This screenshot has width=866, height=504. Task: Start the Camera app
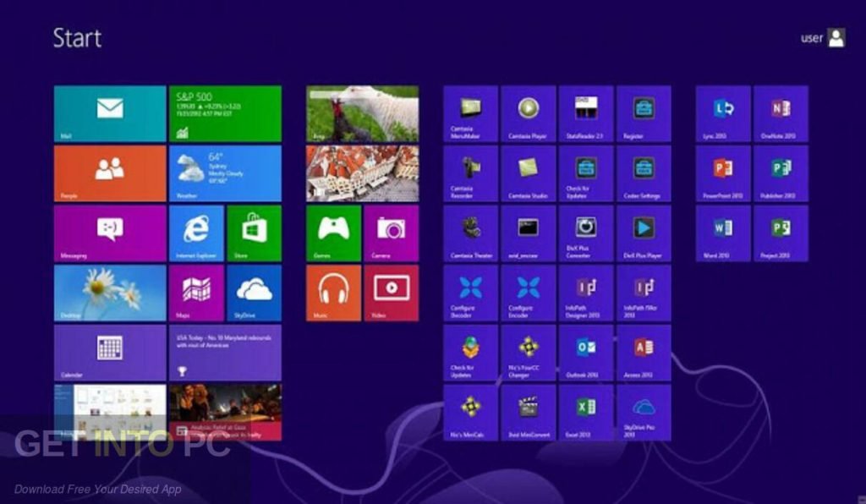pos(392,234)
